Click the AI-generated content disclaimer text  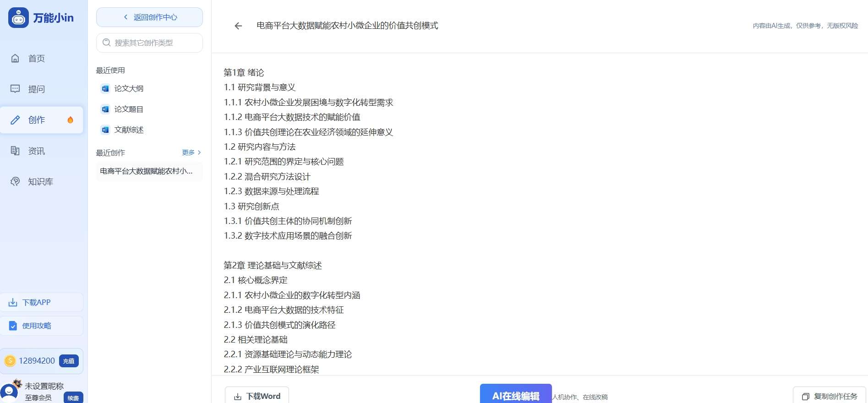click(805, 26)
